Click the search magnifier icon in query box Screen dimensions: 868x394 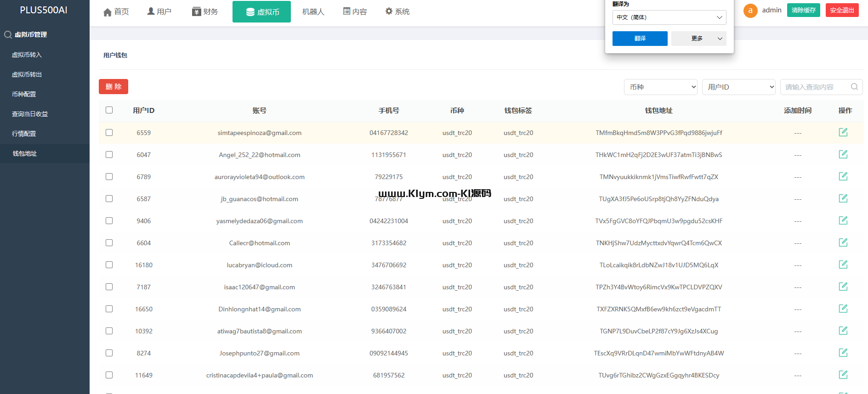pos(854,87)
